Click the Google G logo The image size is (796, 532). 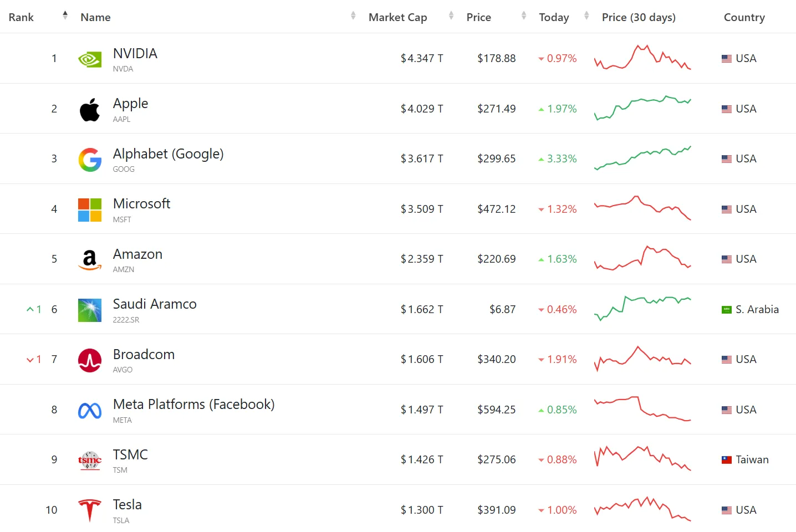pyautogui.click(x=90, y=160)
